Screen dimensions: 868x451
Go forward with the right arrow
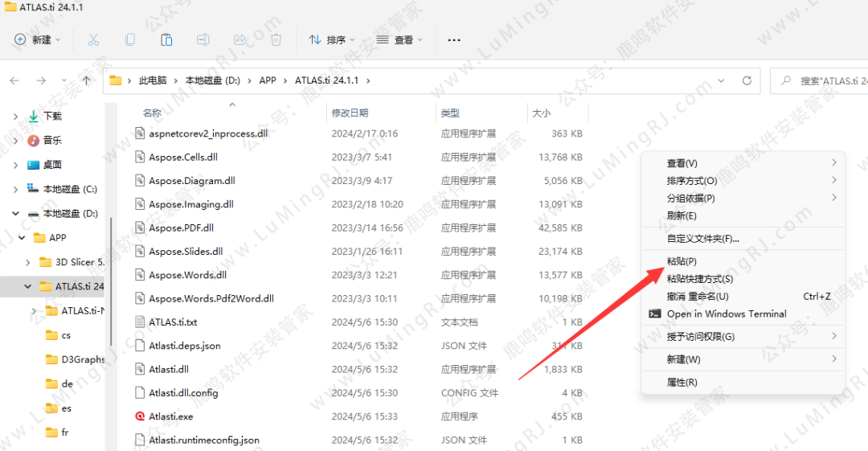[x=41, y=81]
